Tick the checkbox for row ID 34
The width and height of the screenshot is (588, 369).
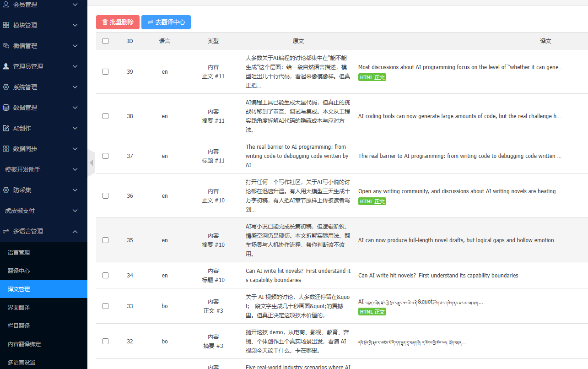point(106,276)
